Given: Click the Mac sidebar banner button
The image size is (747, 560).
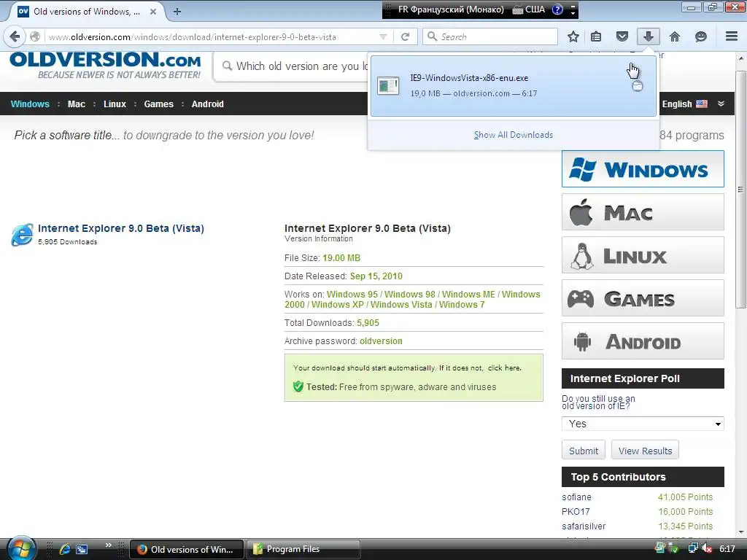Looking at the screenshot, I should pyautogui.click(x=643, y=212).
